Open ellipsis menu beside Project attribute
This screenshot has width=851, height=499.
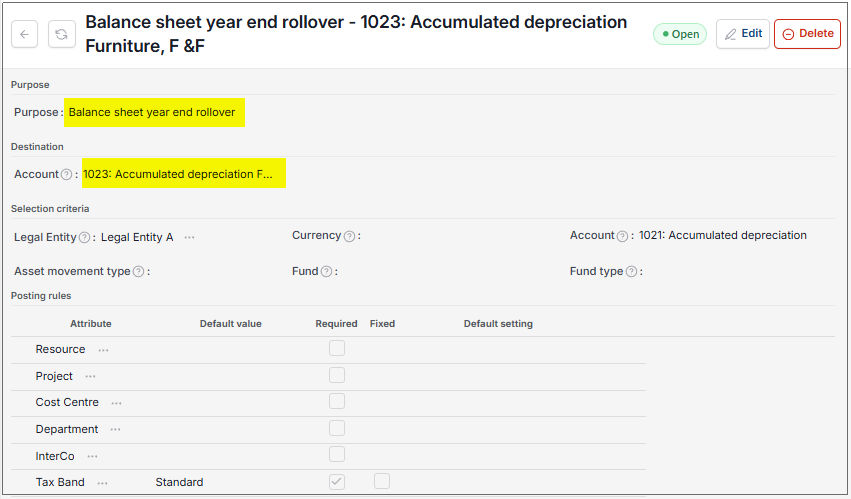(x=90, y=376)
